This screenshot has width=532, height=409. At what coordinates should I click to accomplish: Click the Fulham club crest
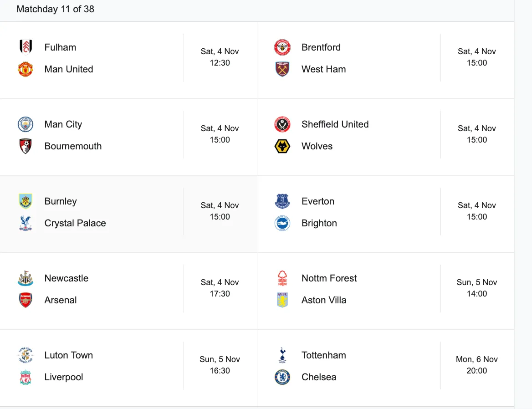26,47
